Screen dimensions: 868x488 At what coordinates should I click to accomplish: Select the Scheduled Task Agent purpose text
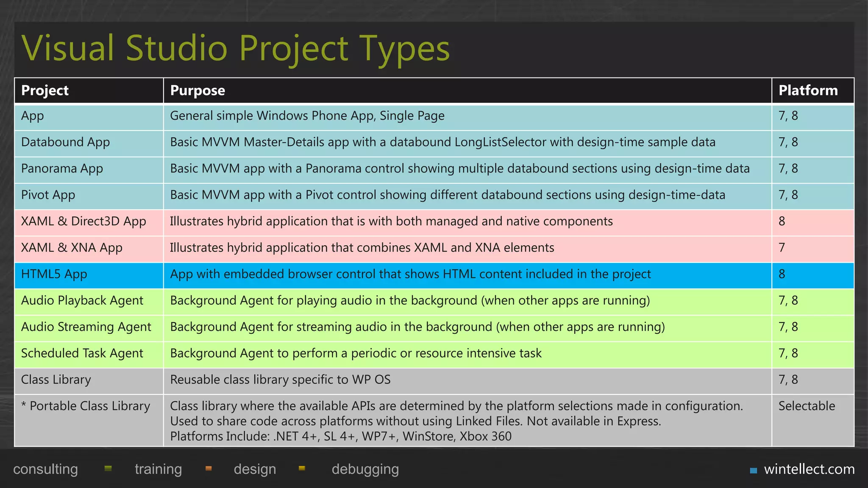click(x=356, y=353)
